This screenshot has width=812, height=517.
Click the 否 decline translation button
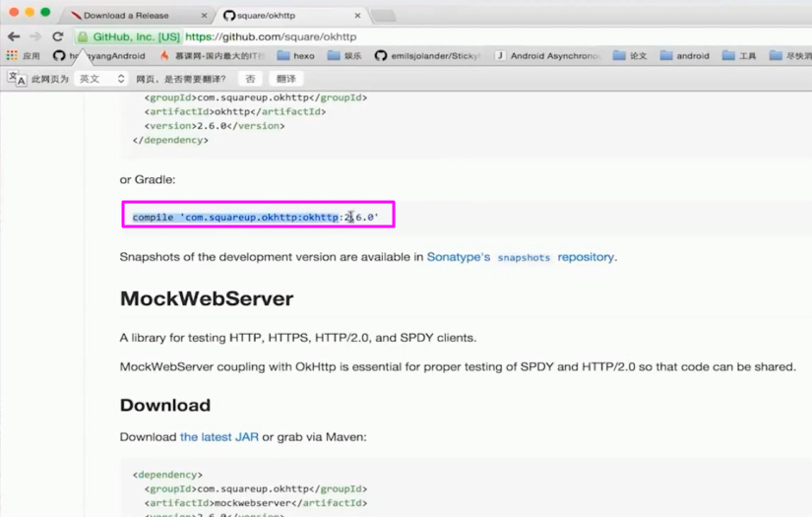pyautogui.click(x=250, y=79)
